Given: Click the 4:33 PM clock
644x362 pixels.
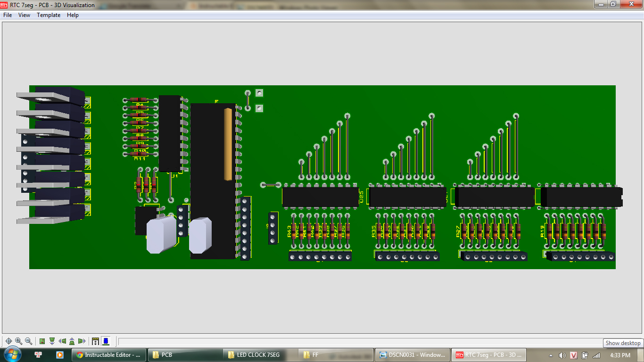Looking at the screenshot, I should coord(619,355).
